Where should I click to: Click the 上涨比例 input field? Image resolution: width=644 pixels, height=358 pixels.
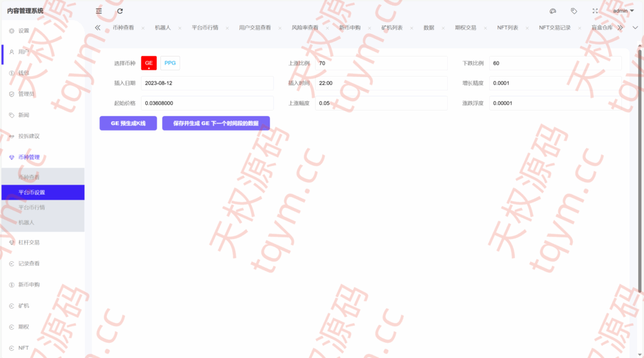coord(381,63)
